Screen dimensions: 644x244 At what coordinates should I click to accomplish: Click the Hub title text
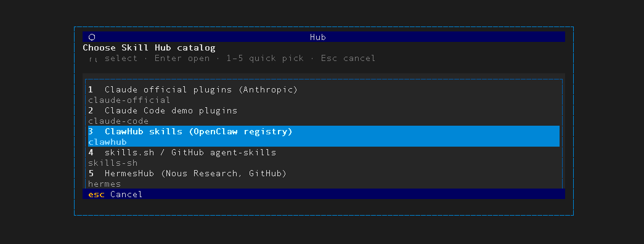(318, 37)
